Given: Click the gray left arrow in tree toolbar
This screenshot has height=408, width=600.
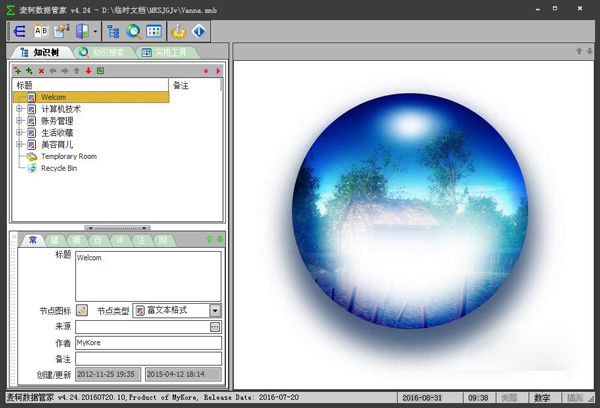Looking at the screenshot, I should pyautogui.click(x=53, y=71).
